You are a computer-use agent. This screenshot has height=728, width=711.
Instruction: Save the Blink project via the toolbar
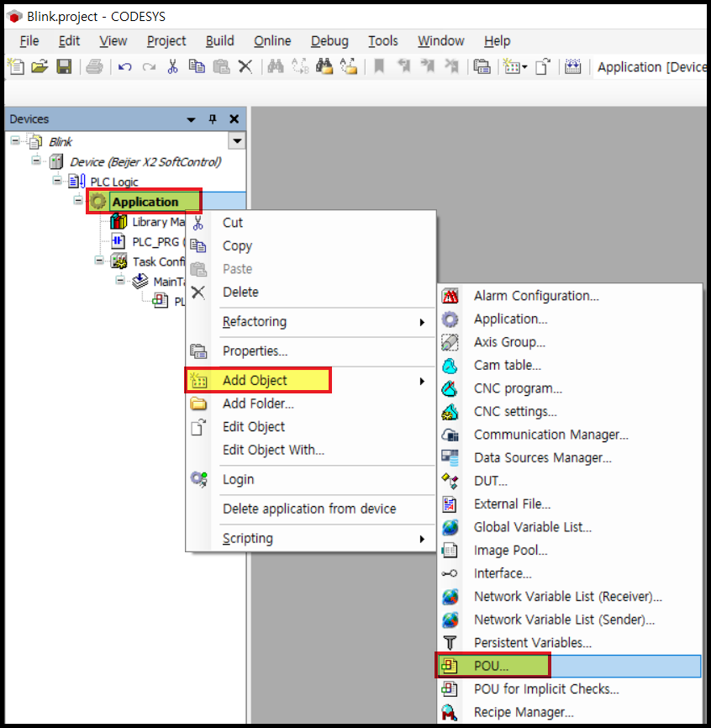[63, 67]
